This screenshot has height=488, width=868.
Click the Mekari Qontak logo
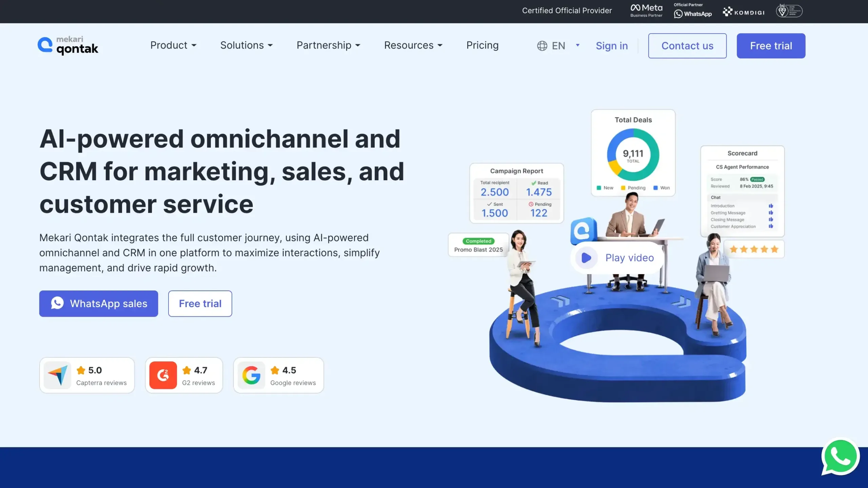[x=68, y=45]
